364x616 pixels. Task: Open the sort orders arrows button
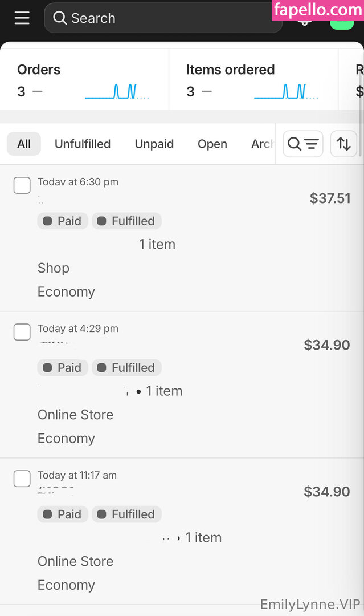coord(343,144)
